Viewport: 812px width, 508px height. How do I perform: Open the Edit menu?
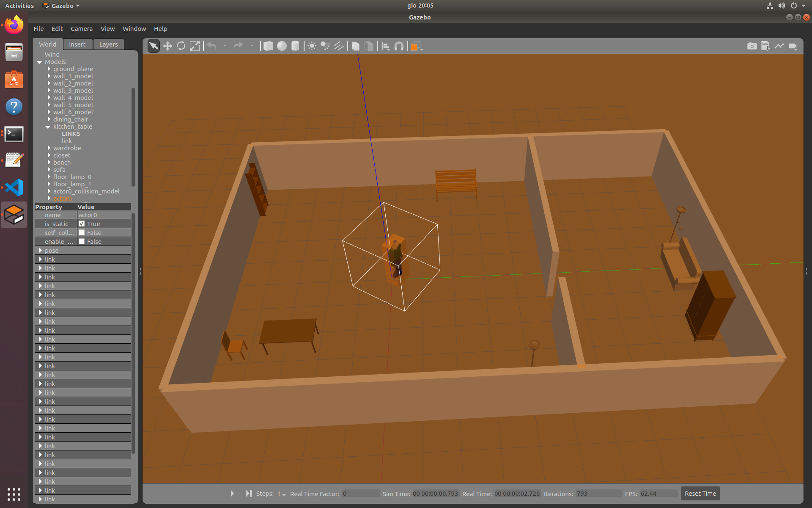[x=57, y=29]
